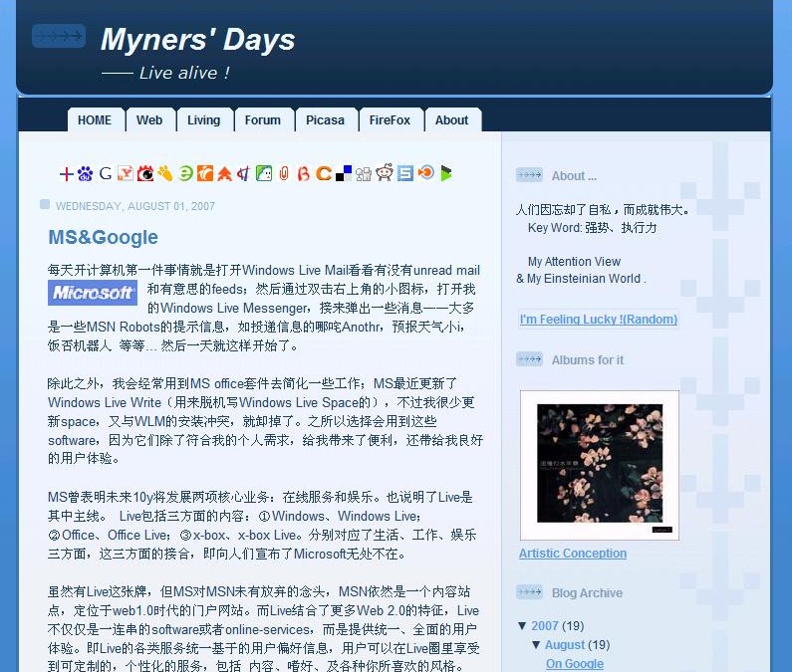Image resolution: width=792 pixels, height=672 pixels.
Task: Click the red letter B icon
Action: click(x=304, y=173)
